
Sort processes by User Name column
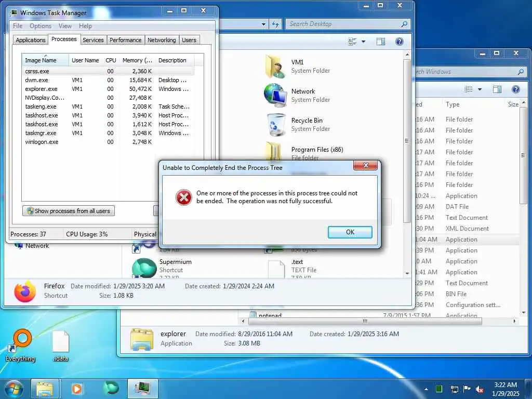click(85, 60)
